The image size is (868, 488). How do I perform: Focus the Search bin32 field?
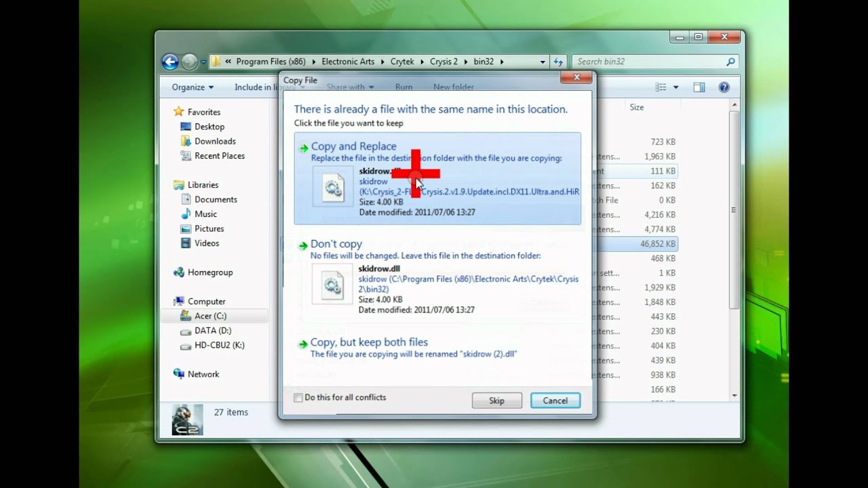[655, 62]
